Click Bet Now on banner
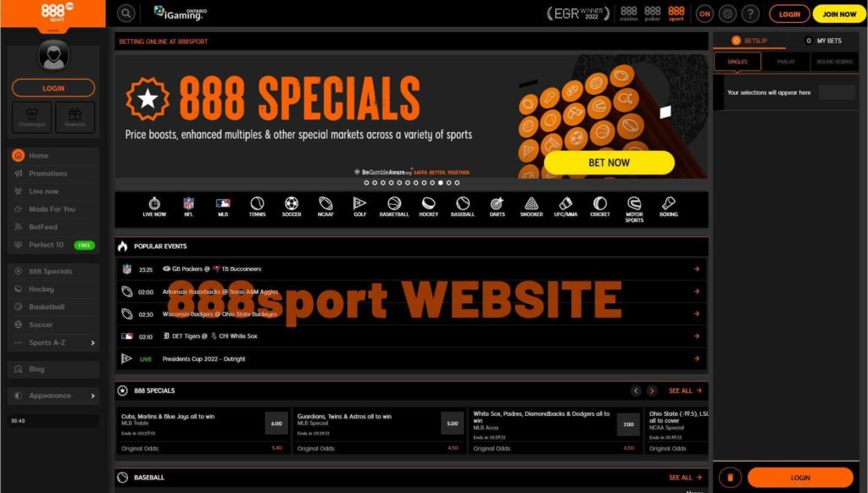 point(609,163)
